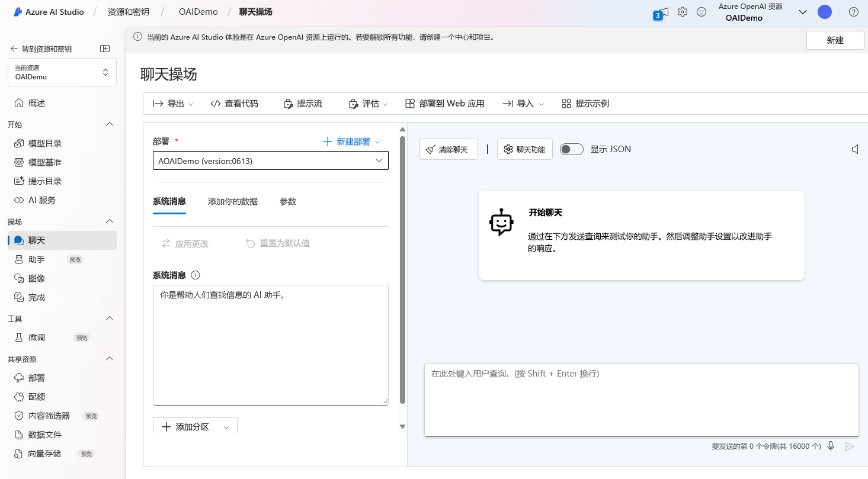Click the 新建 button in the banner
Image resolution: width=868 pixels, height=479 pixels.
click(835, 40)
